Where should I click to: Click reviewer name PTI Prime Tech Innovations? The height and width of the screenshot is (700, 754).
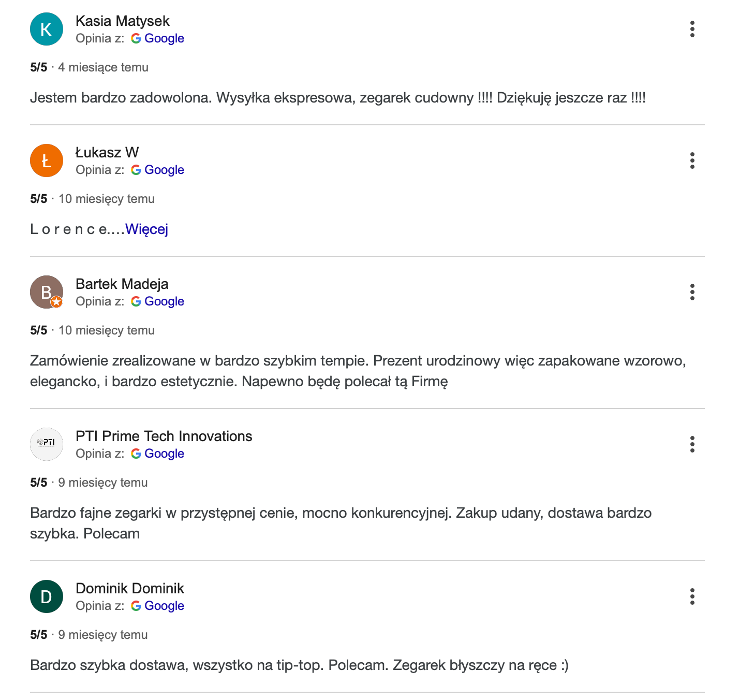[x=164, y=436]
